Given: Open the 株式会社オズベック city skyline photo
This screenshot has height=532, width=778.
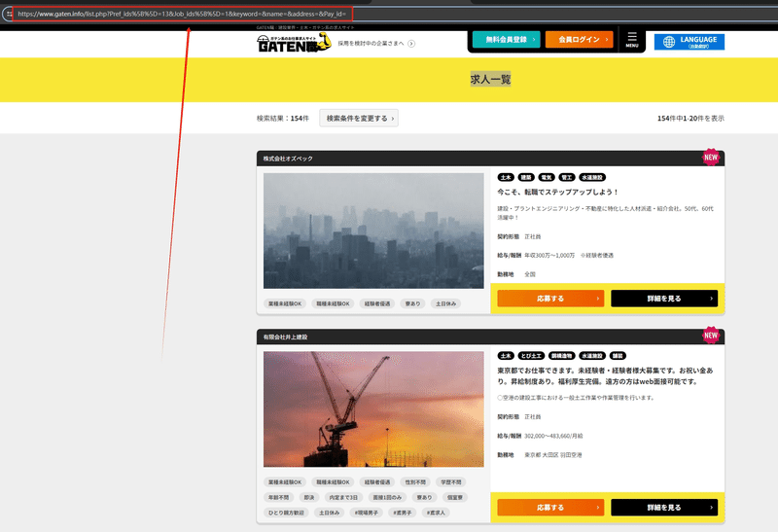Looking at the screenshot, I should [x=373, y=231].
